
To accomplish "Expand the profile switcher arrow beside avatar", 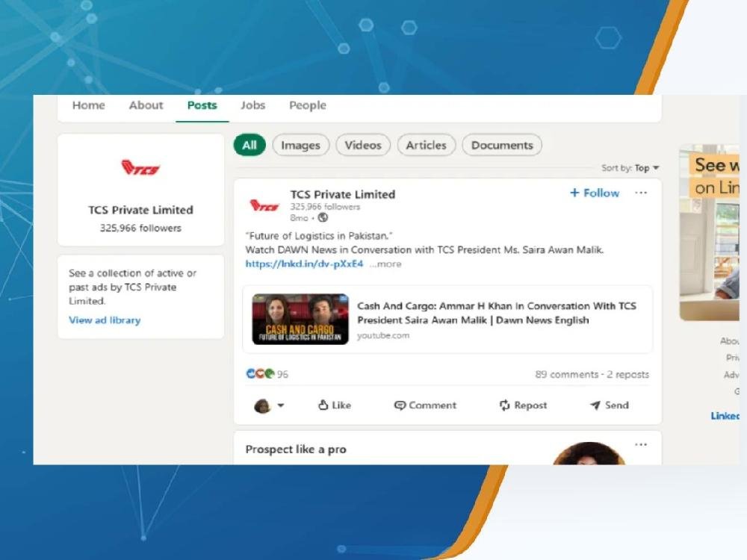I will pyautogui.click(x=281, y=406).
